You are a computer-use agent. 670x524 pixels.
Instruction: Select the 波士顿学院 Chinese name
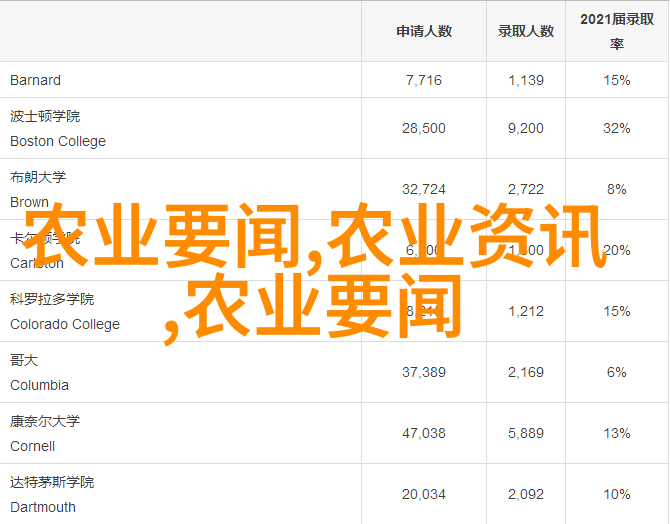(x=45, y=116)
